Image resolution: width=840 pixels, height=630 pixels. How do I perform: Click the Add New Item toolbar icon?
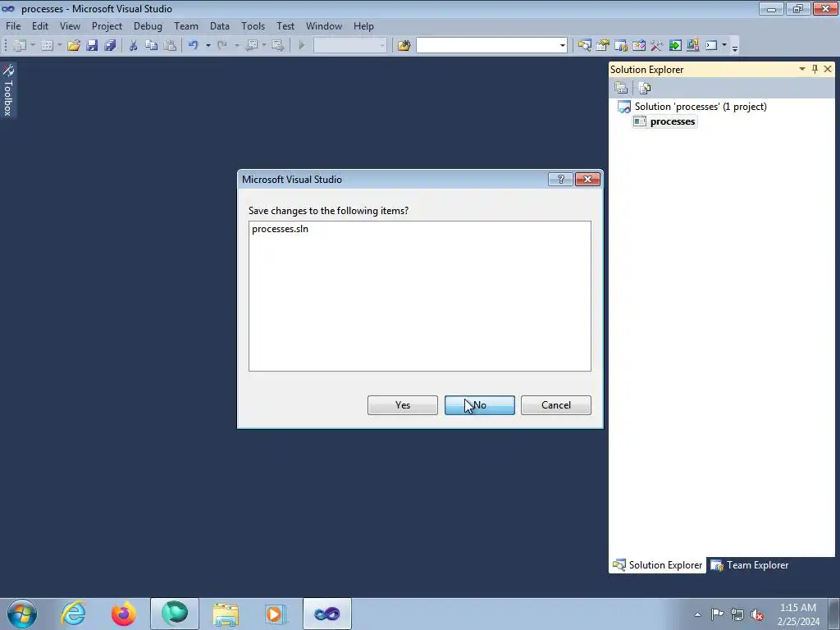[x=47, y=46]
